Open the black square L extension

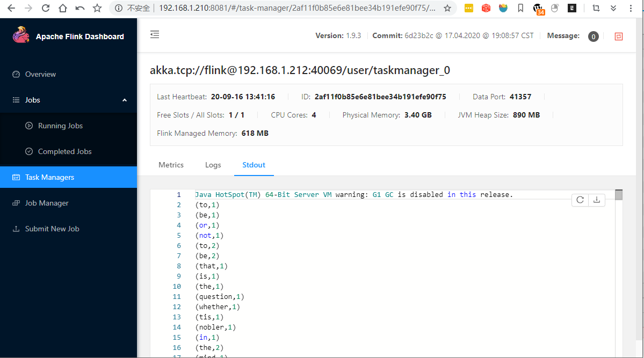coord(571,8)
